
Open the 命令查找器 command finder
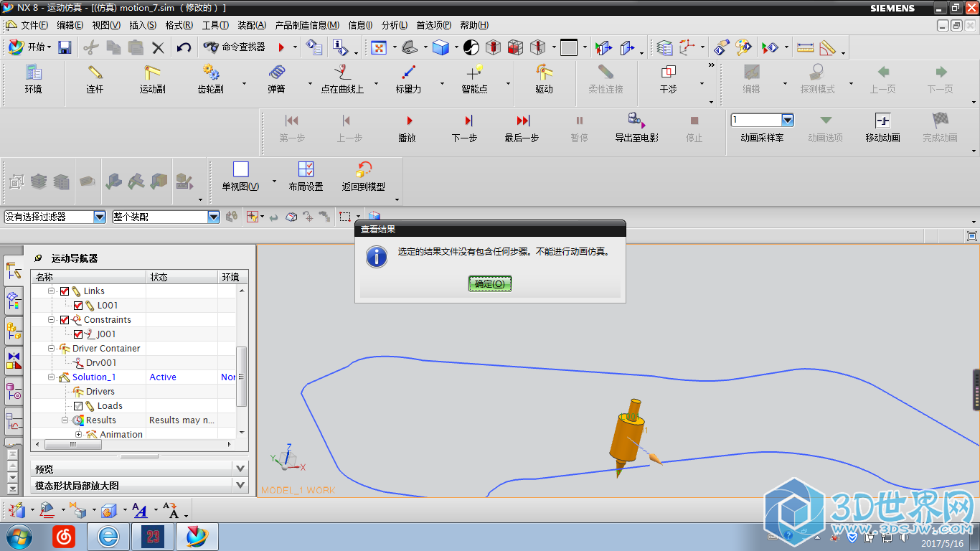pyautogui.click(x=235, y=47)
